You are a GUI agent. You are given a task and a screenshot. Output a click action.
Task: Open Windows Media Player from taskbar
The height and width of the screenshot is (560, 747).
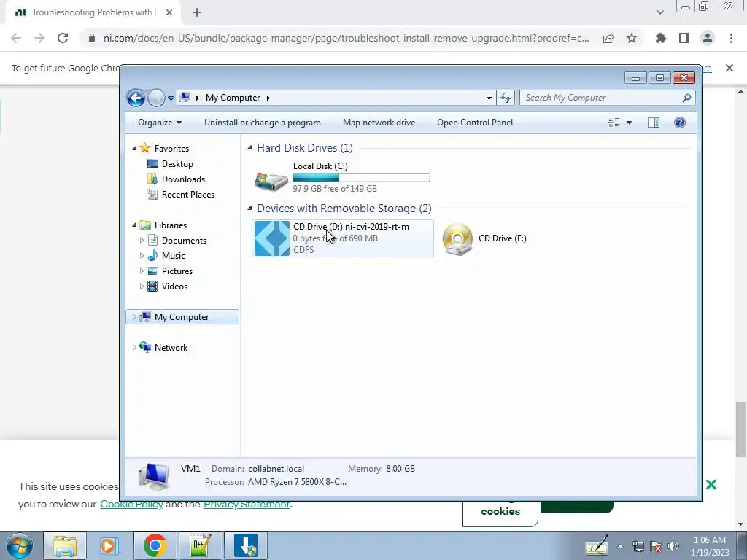point(109,545)
